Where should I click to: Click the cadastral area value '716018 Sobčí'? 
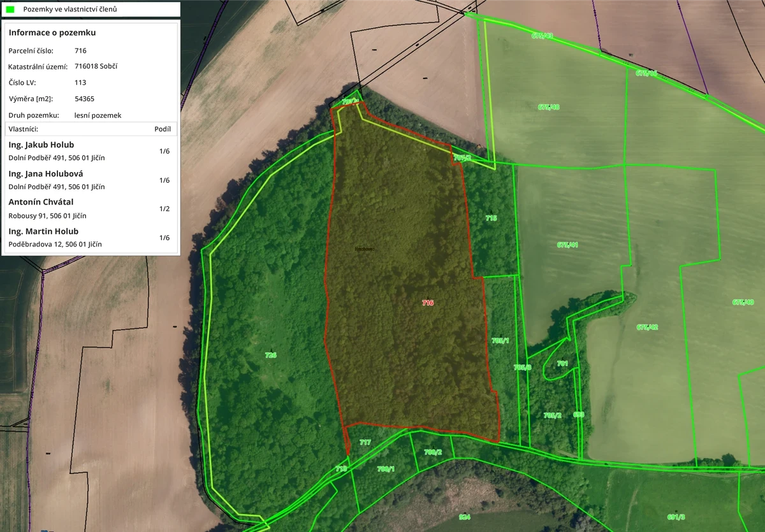click(96, 66)
